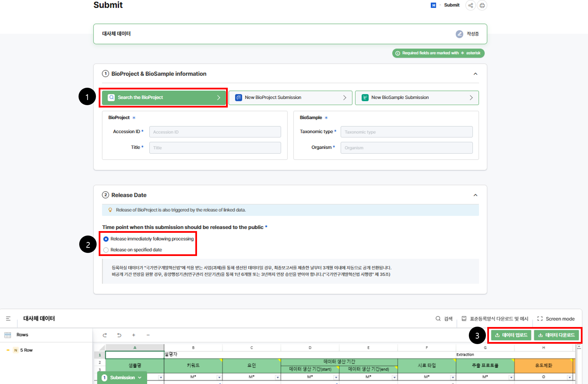This screenshot has width=588, height=384.
Task: Click the share icon near the top right
Action: click(471, 5)
